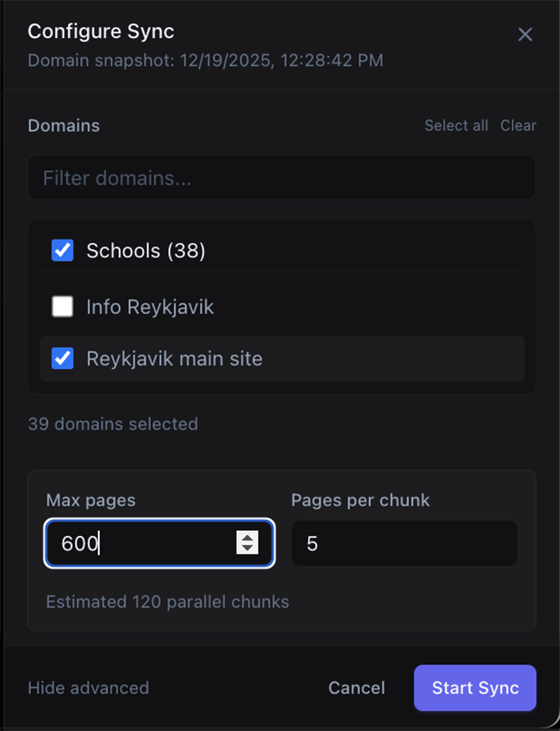
Task: Decrease Max pages with down arrow
Action: (x=247, y=549)
